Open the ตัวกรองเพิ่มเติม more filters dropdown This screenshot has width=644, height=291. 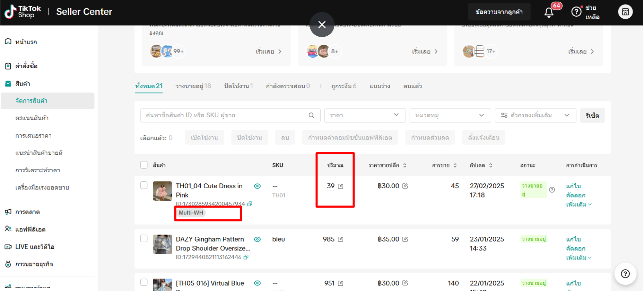[x=536, y=115]
